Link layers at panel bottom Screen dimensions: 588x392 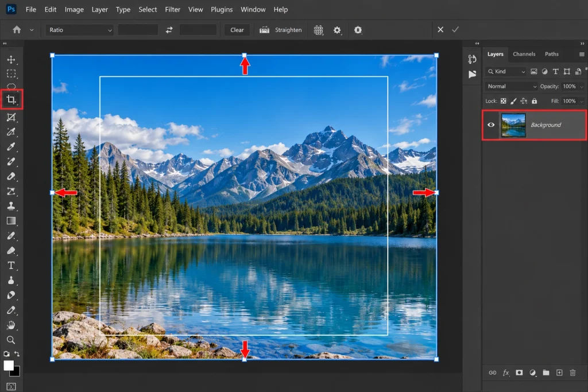pos(492,372)
